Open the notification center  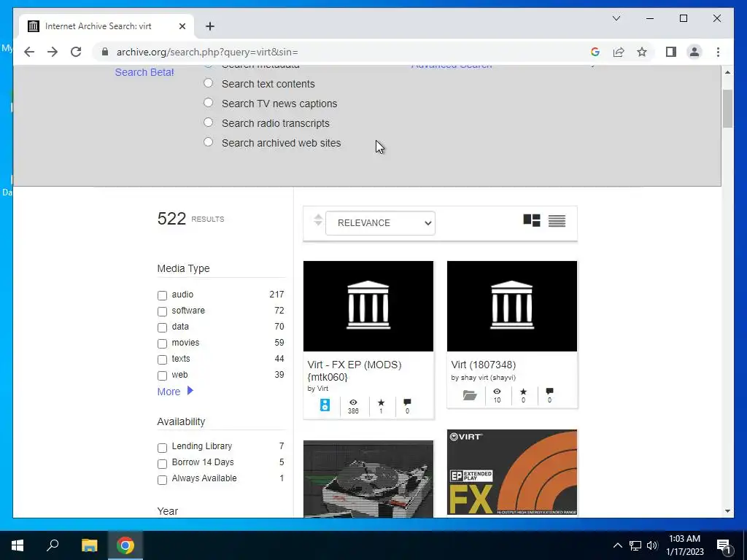(x=724, y=545)
